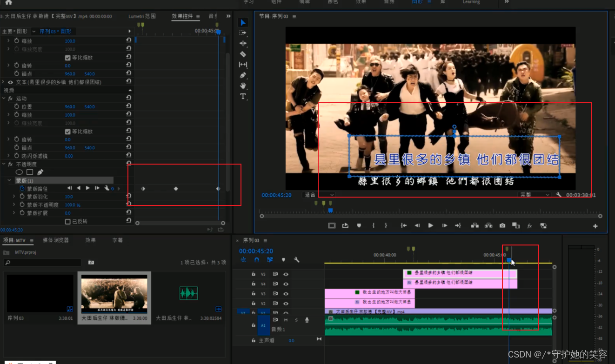Image resolution: width=615 pixels, height=364 pixels.
Task: Open the program monitor button editor plus
Action: [595, 226]
